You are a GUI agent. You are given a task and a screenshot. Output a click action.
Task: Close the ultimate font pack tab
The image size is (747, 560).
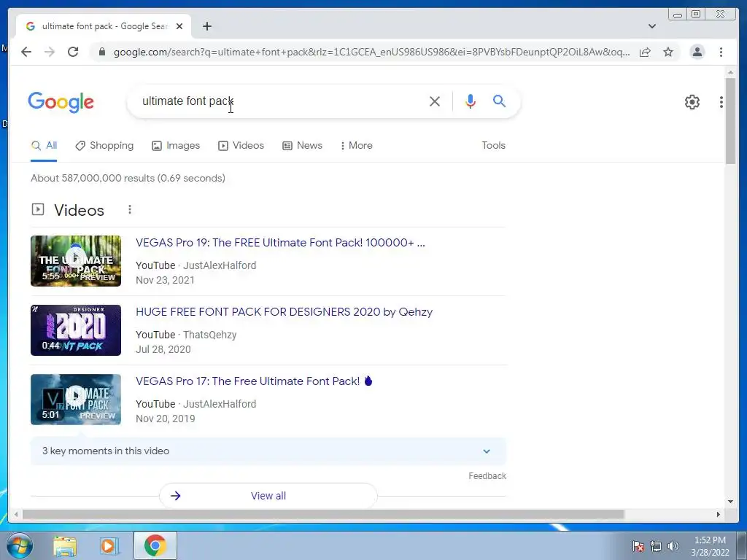point(179,26)
